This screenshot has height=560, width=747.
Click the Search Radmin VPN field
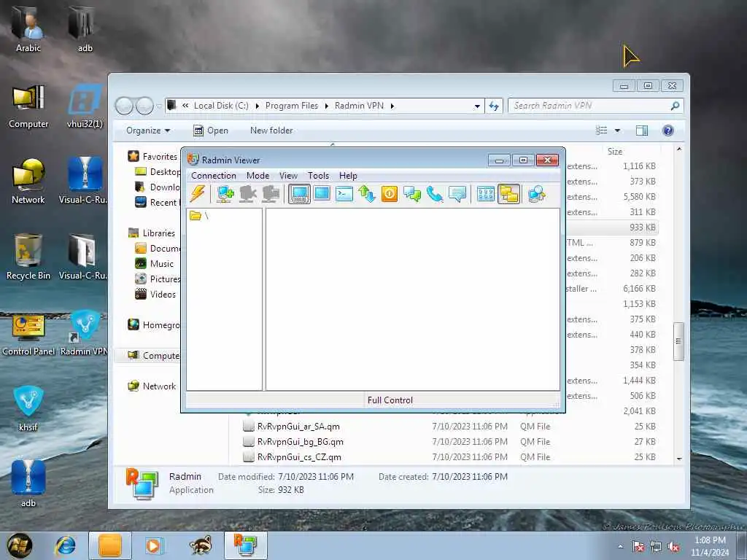click(595, 106)
